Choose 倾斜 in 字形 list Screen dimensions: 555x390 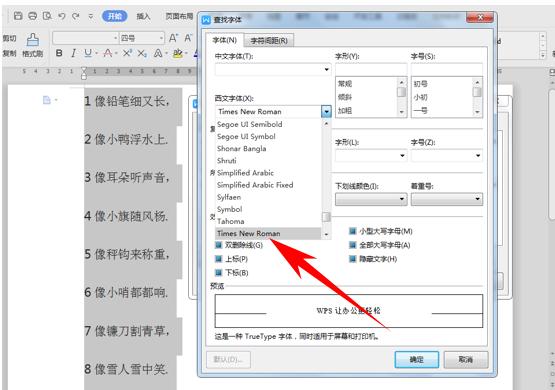click(366, 97)
